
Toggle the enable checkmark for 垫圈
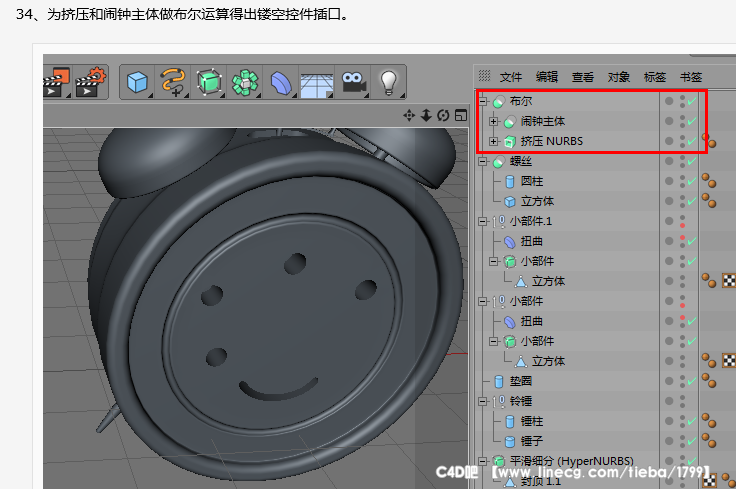coord(692,381)
